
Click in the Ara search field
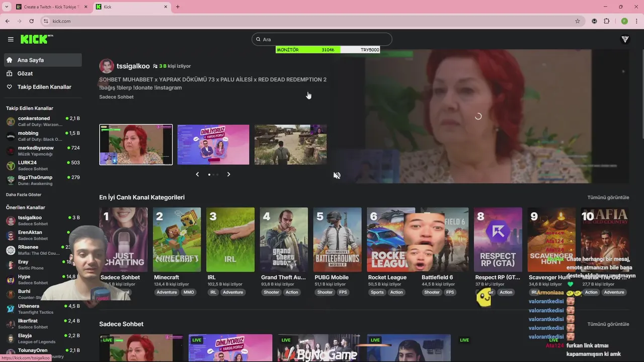[x=322, y=39]
